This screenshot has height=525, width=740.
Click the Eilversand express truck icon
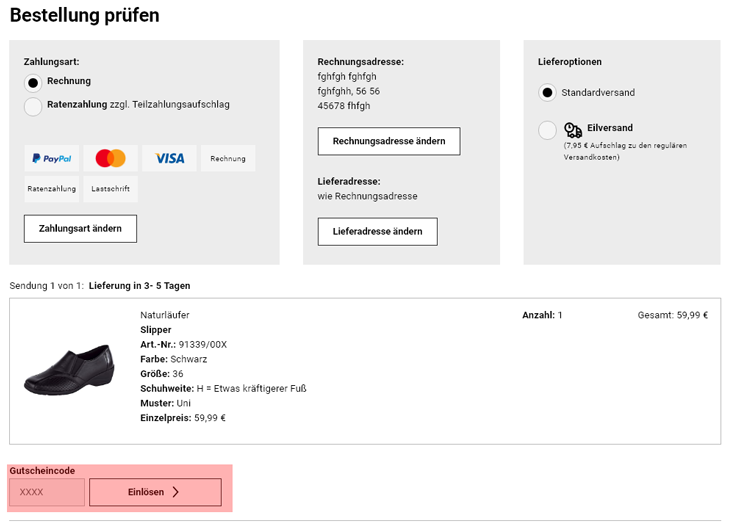tap(573, 129)
